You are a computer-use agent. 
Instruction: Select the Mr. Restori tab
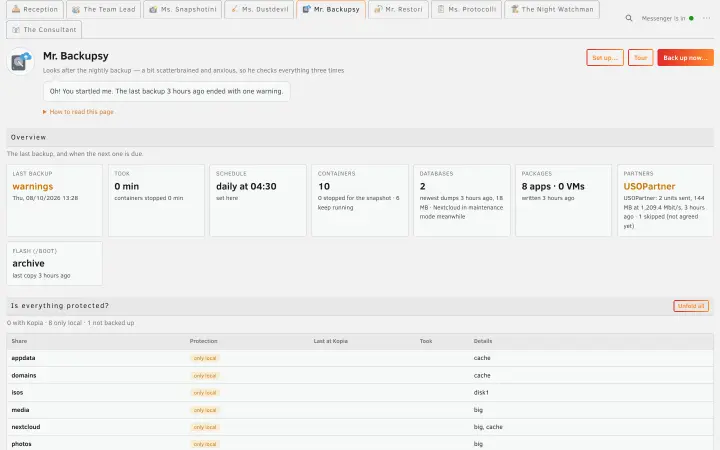398,9
